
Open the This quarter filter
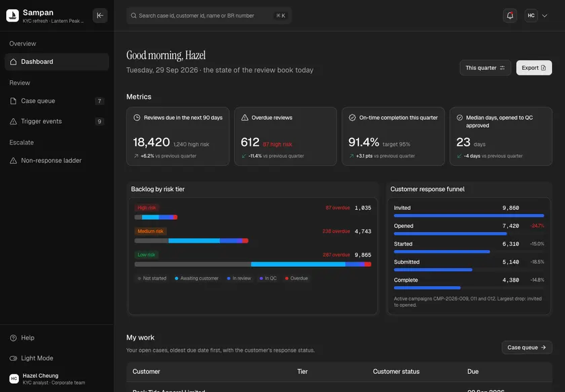[485, 68]
